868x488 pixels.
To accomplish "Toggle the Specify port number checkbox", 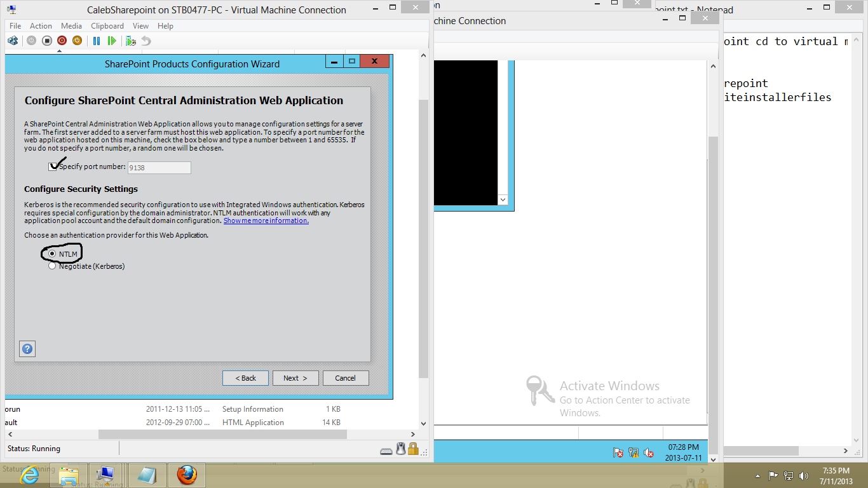I will click(x=53, y=167).
